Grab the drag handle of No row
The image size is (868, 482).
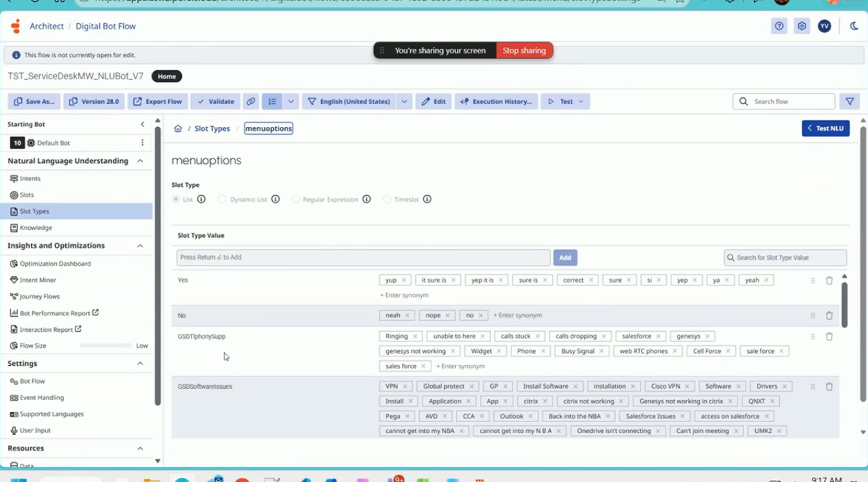point(813,316)
